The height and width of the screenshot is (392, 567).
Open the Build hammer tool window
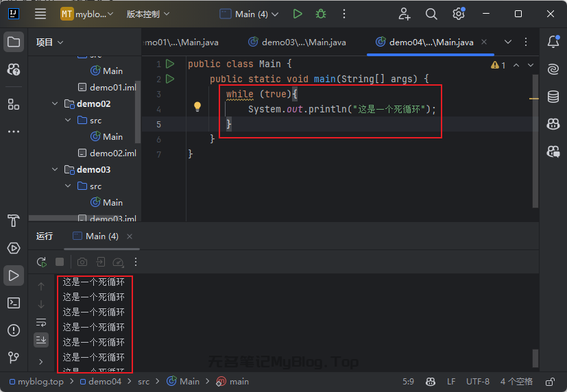tap(14, 221)
